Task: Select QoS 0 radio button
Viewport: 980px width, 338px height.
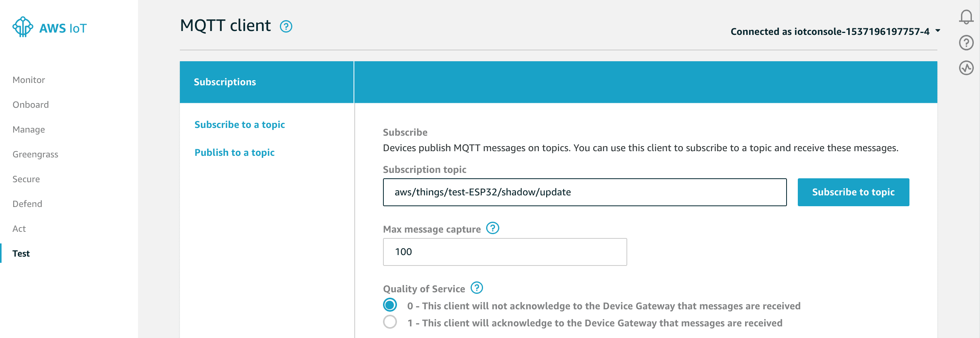Action: pos(390,305)
